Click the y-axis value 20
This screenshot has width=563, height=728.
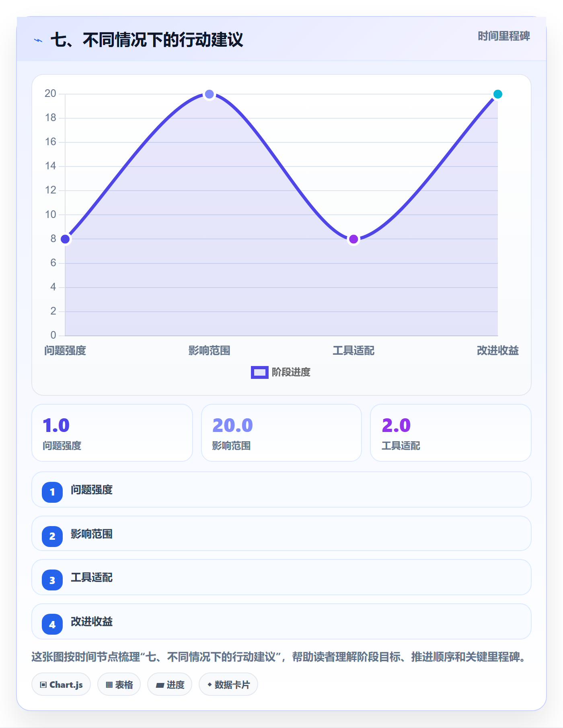[x=50, y=94]
